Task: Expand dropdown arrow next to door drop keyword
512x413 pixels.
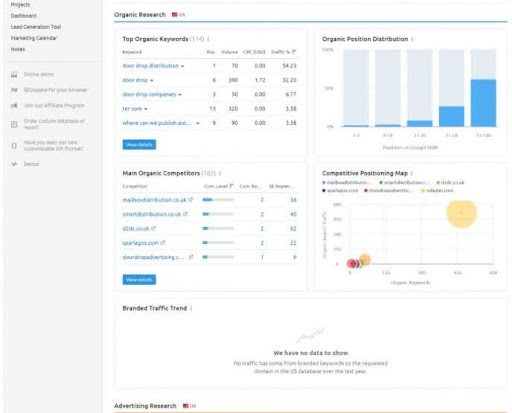Action: click(x=152, y=80)
